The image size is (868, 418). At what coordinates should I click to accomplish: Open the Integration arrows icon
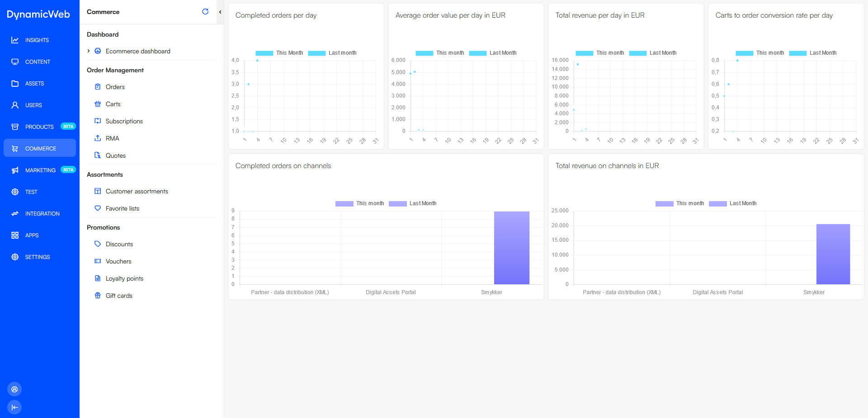coord(15,214)
